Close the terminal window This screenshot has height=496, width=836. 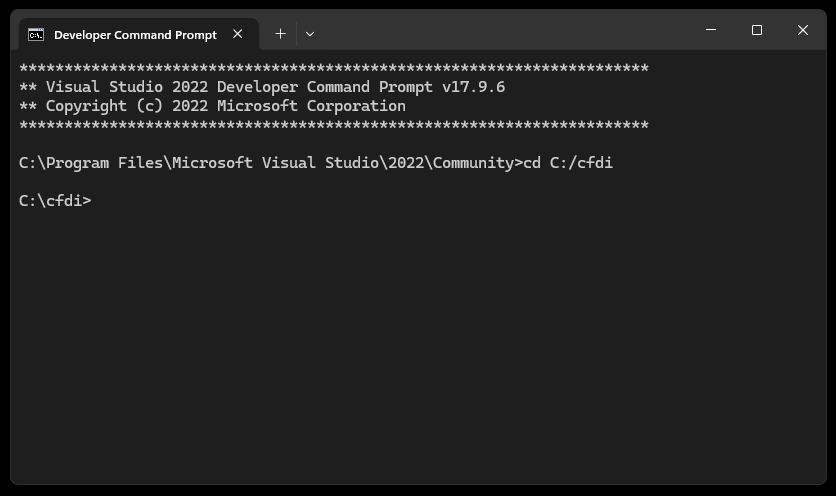click(x=803, y=30)
